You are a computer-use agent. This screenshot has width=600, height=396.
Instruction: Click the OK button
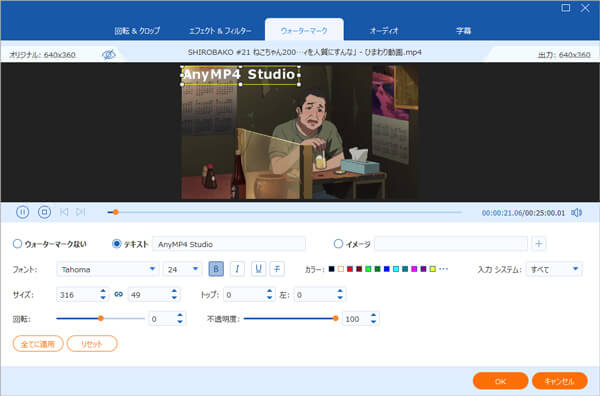pos(501,381)
